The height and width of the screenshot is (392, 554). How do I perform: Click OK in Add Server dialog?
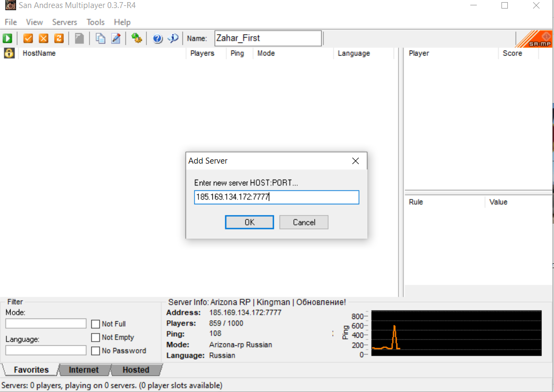click(x=249, y=222)
